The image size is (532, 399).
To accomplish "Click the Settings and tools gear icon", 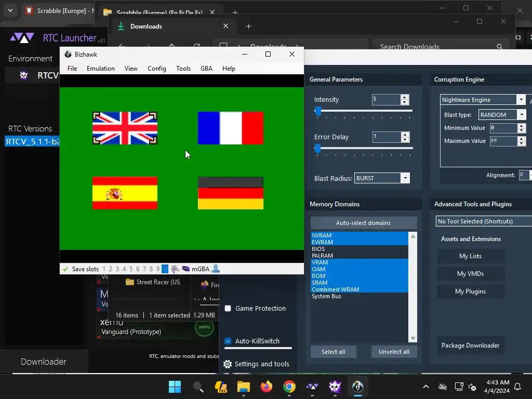I will (228, 364).
